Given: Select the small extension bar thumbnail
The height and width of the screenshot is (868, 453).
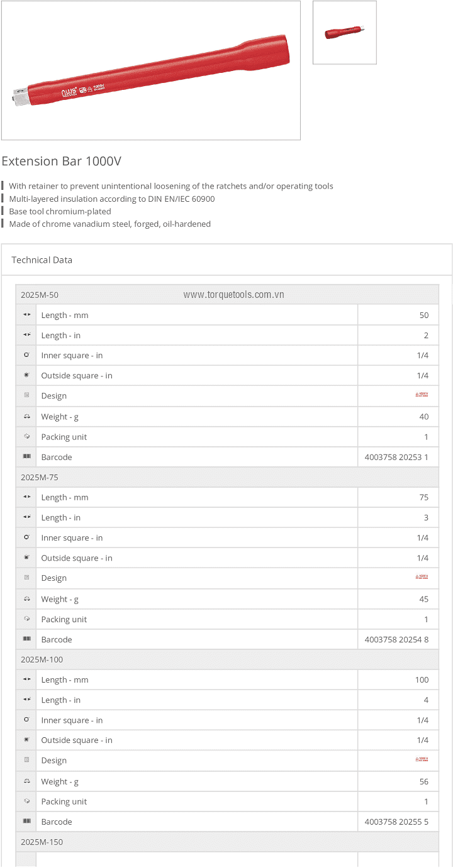Looking at the screenshot, I should [x=344, y=32].
